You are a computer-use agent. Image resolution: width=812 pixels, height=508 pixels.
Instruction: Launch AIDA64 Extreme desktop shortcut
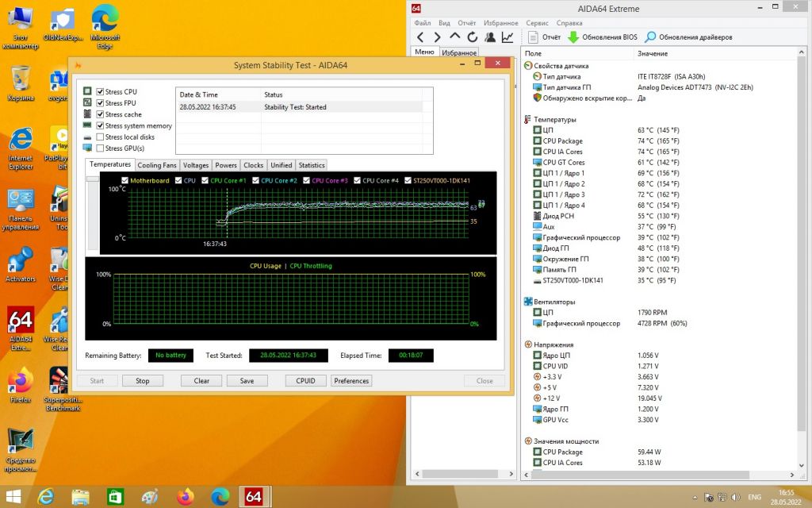pyautogui.click(x=20, y=329)
